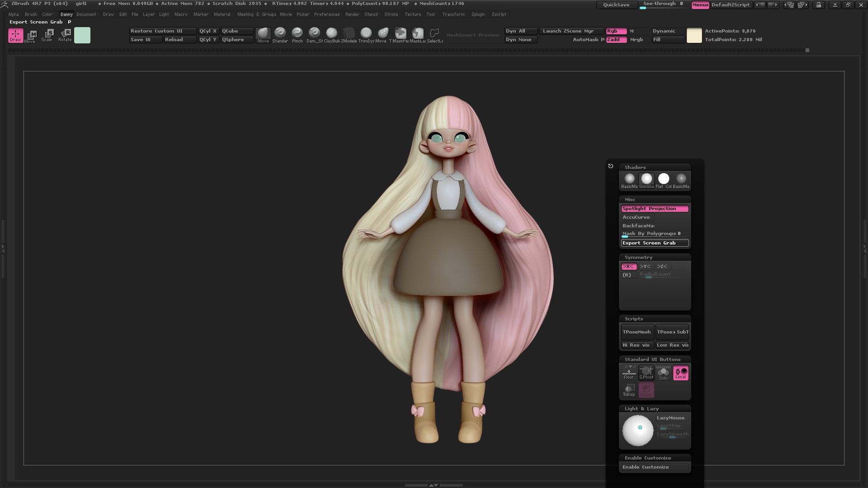Choose the MaskPen brush
The width and height of the screenshot is (868, 488).
pos(400,35)
